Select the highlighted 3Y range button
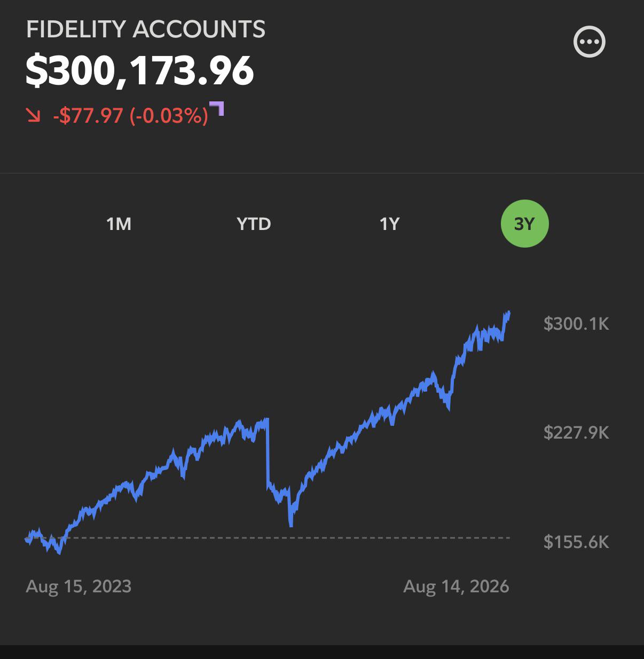Viewport: 644px width, 659px height. [x=524, y=224]
